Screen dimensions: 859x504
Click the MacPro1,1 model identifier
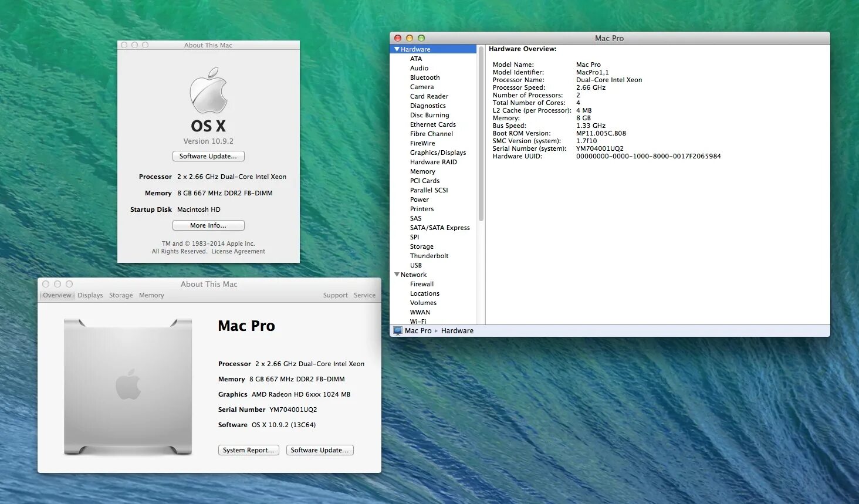(x=592, y=72)
